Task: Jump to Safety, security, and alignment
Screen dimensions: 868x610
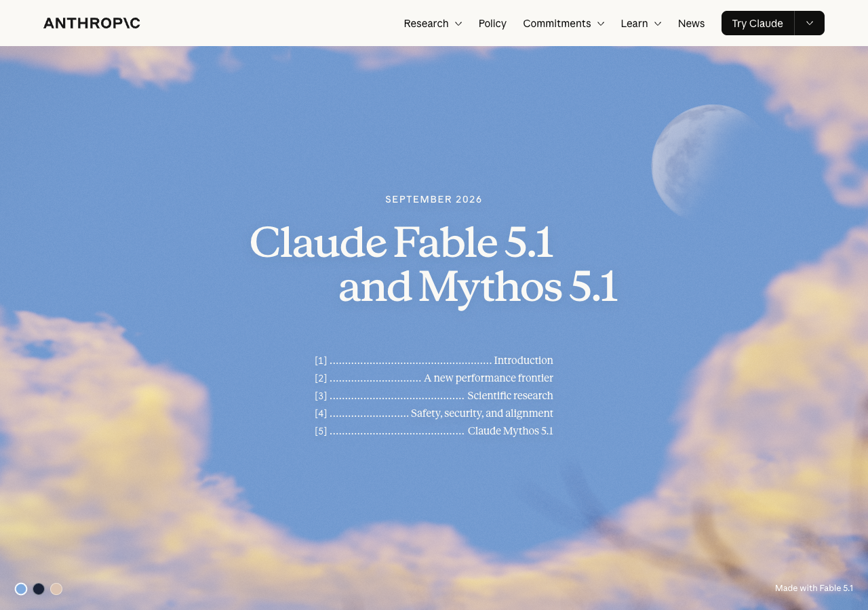Action: (434, 413)
